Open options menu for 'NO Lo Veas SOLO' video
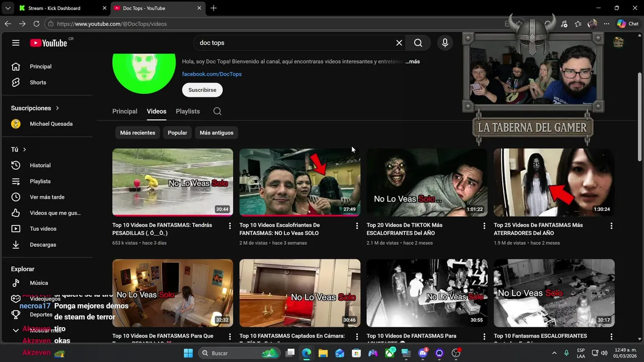 point(357,226)
